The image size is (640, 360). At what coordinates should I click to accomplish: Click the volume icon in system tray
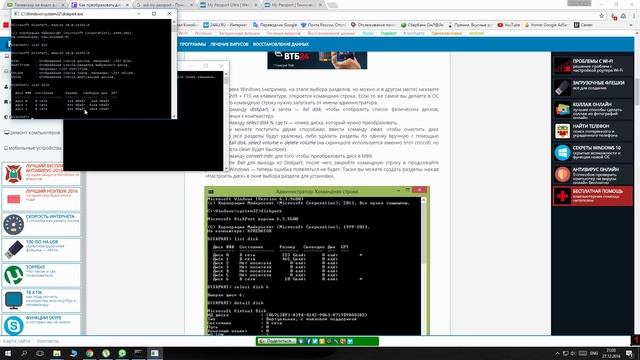(x=573, y=353)
